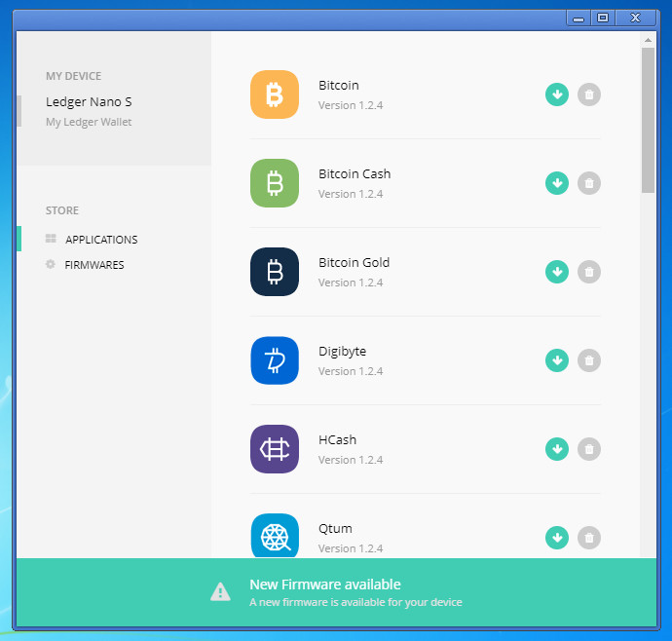Uninstall Bitcoin Gold via trash icon
Screen dimensions: 672x641
click(x=589, y=272)
